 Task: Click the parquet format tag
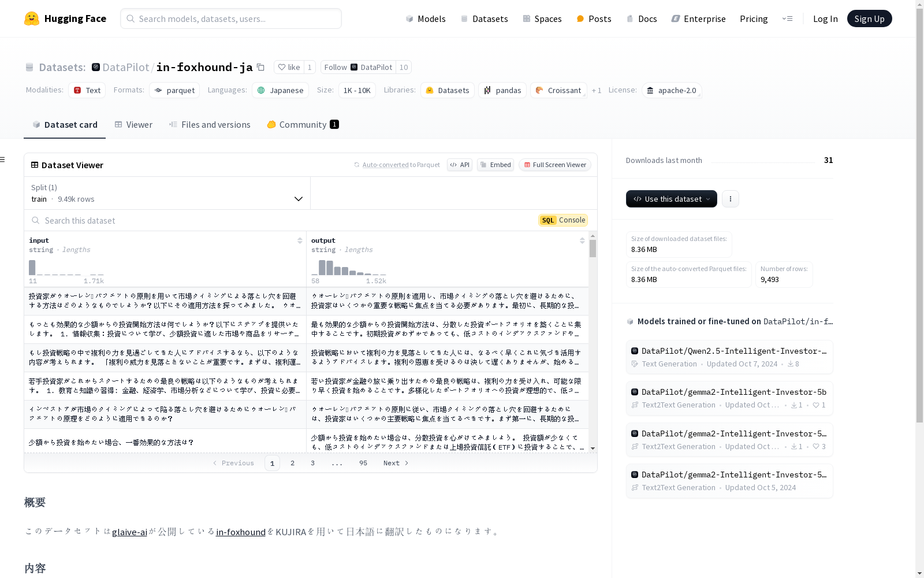coord(174,90)
